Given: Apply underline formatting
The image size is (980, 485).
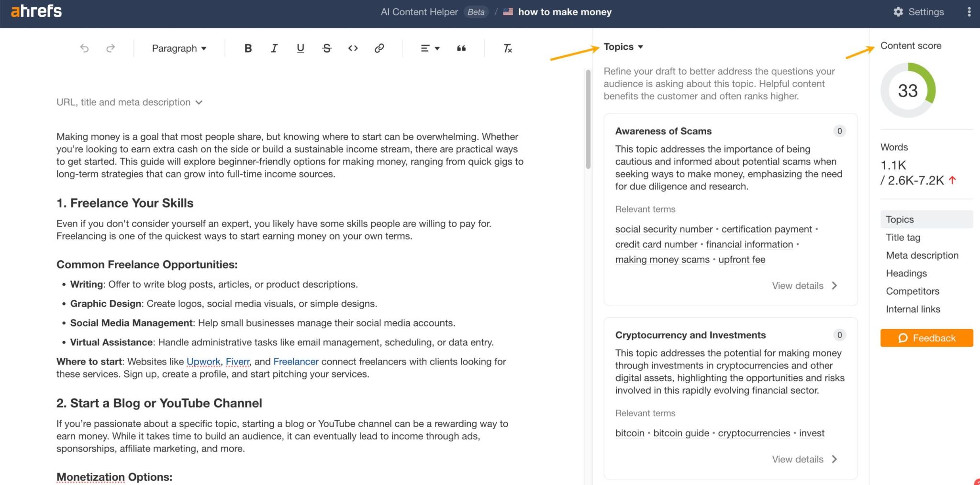Looking at the screenshot, I should pos(300,48).
